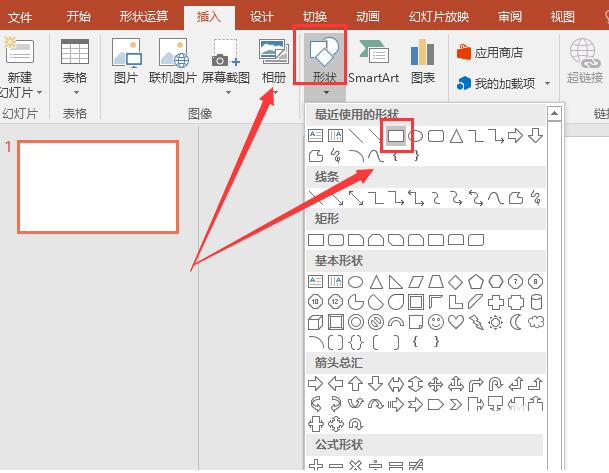Screen dimensions: 609x473
Task: Insert the cube shape
Action: coord(315,322)
